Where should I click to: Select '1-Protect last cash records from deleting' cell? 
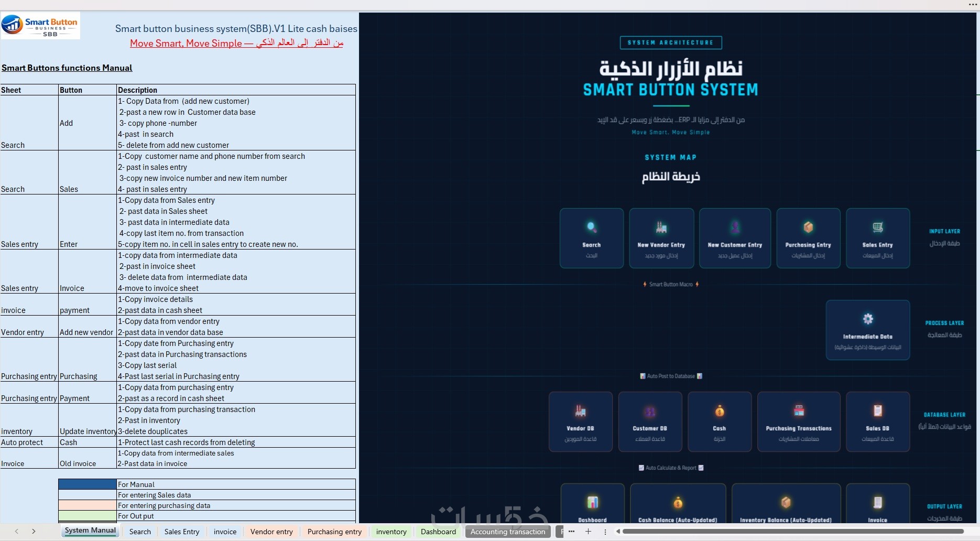pyautogui.click(x=236, y=442)
